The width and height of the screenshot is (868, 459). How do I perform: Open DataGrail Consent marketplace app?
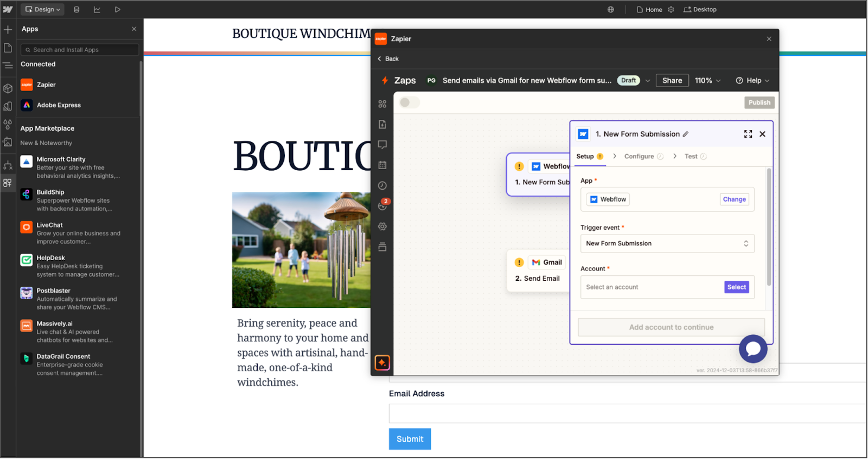click(79, 365)
